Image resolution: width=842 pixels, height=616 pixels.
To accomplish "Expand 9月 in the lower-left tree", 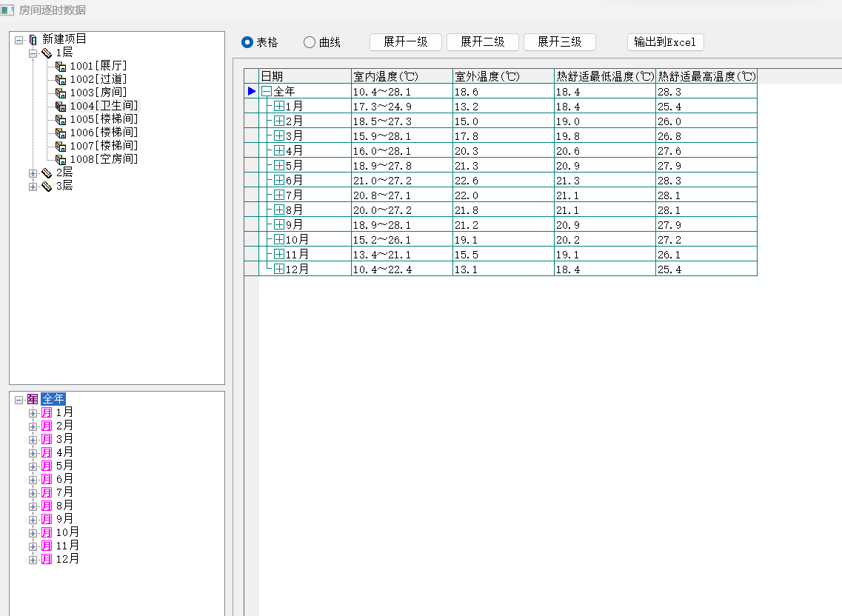I will click(x=33, y=519).
